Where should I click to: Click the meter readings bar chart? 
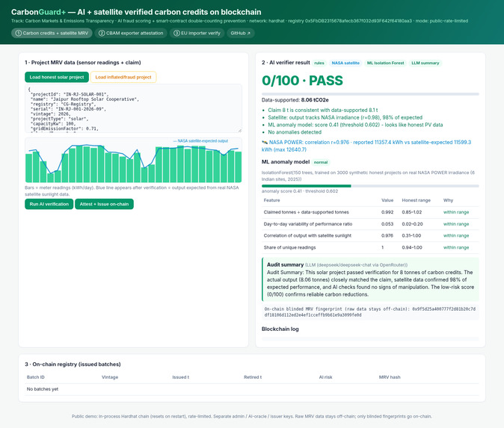pos(133,161)
